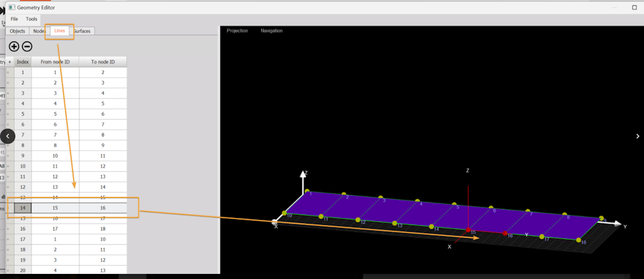This screenshot has width=644, height=279.
Task: Click node 9 in the 3D viewport
Action: click(601, 218)
